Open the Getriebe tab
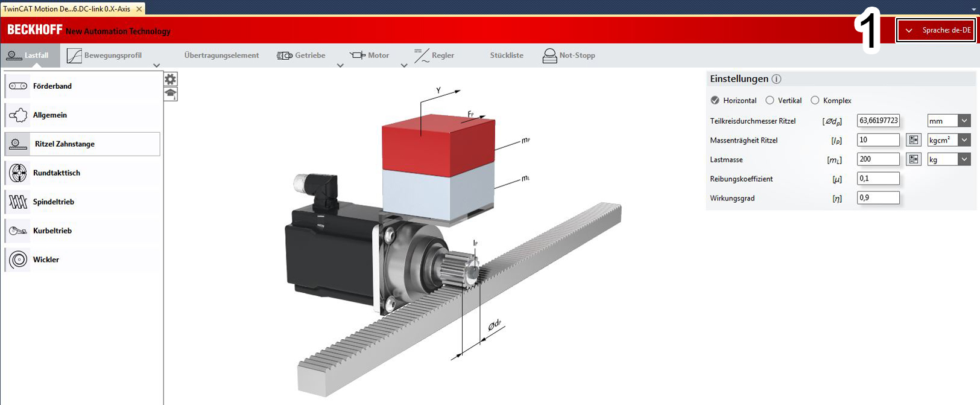This screenshot has width=980, height=405. (x=301, y=56)
